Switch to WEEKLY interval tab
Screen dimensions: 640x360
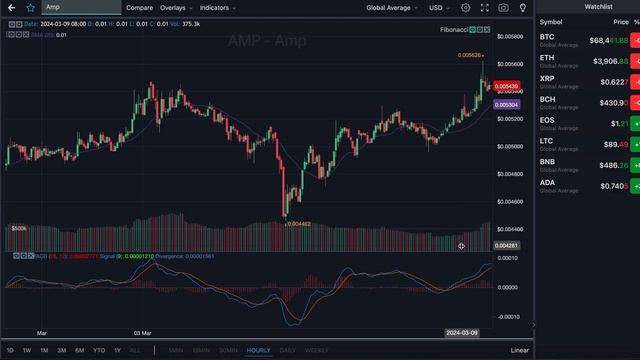pyautogui.click(x=317, y=350)
